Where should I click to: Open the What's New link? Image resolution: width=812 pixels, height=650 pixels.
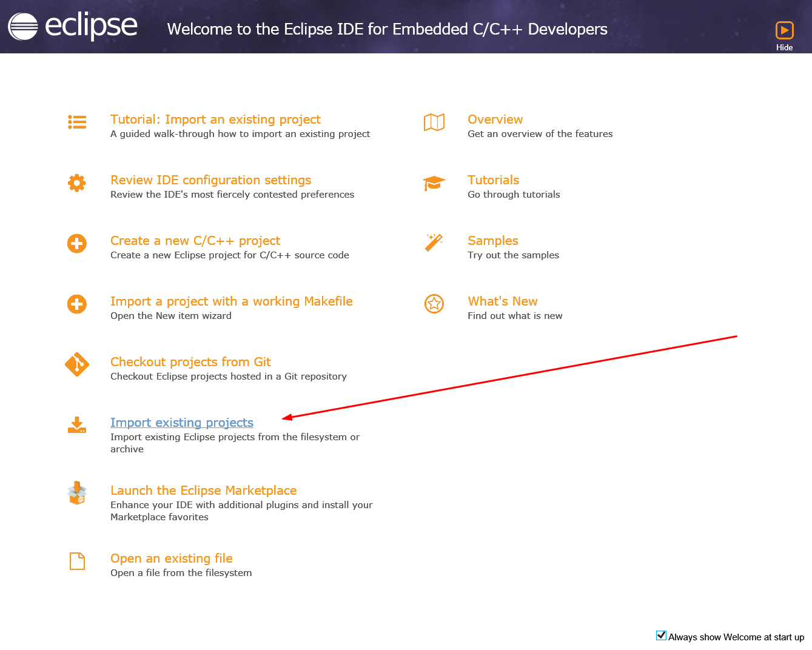click(x=502, y=301)
